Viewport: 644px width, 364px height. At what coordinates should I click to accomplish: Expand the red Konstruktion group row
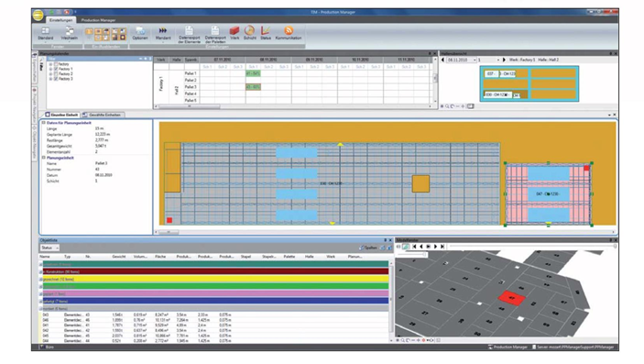coord(40,272)
